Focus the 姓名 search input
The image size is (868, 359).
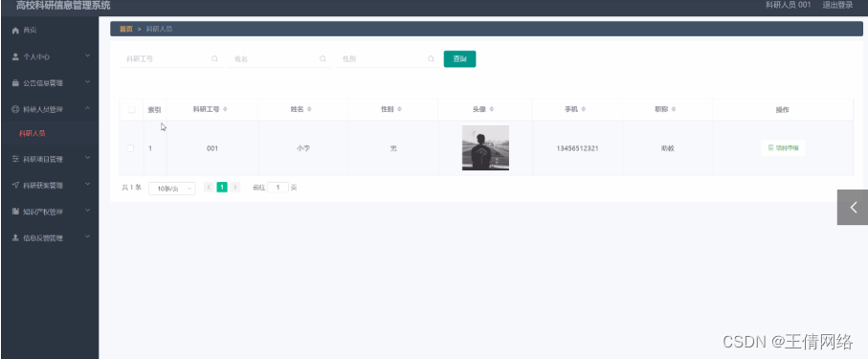(279, 58)
